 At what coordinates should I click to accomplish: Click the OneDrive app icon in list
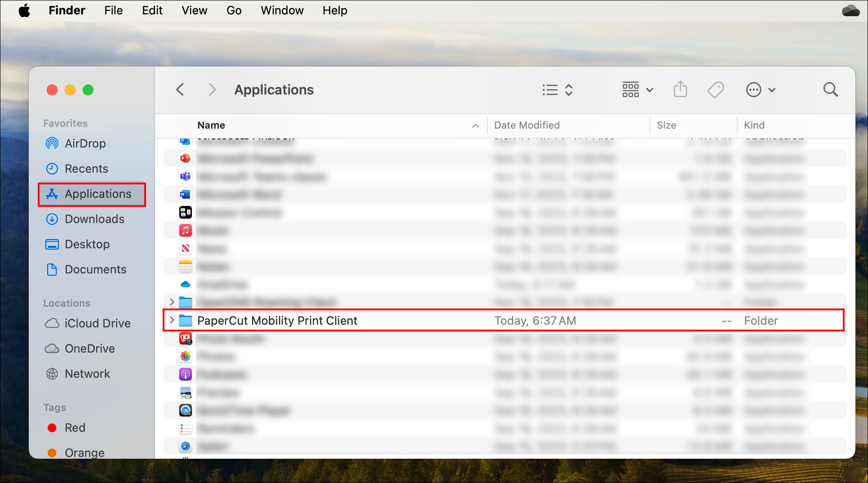coord(186,284)
